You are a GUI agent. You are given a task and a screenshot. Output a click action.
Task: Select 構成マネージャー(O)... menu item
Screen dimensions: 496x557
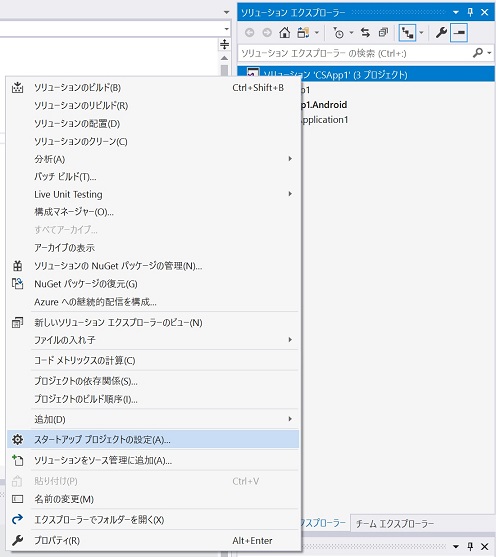(153, 212)
